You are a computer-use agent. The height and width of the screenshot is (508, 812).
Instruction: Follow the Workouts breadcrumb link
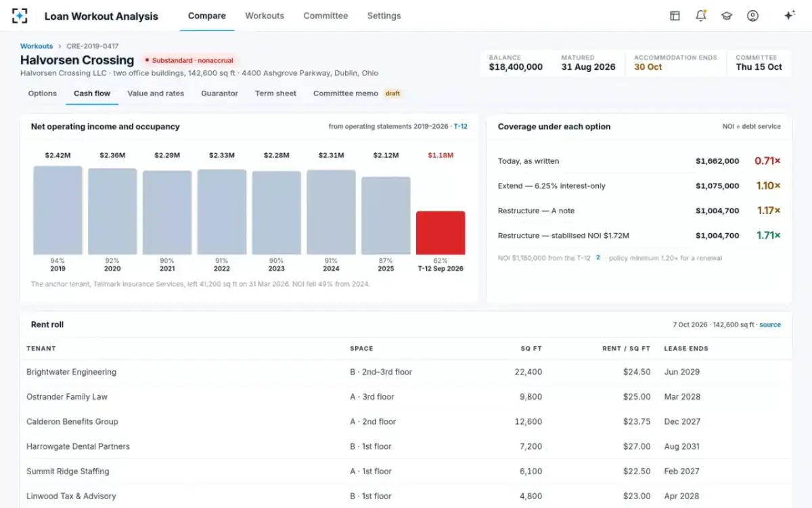(37, 46)
